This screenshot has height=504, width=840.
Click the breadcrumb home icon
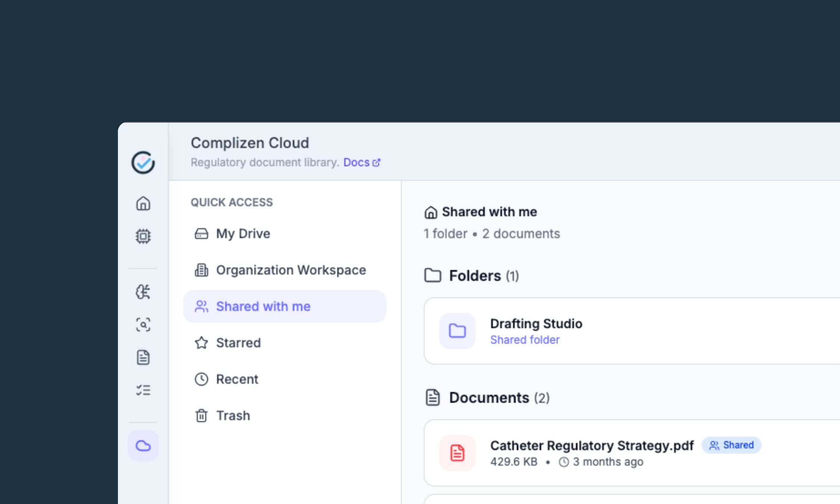pyautogui.click(x=431, y=212)
